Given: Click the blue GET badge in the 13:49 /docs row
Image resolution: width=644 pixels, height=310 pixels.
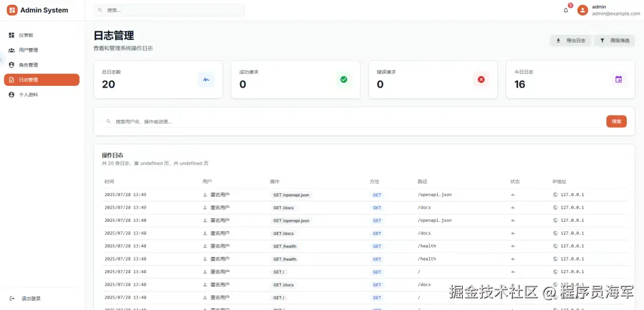Looking at the screenshot, I should point(377,208).
